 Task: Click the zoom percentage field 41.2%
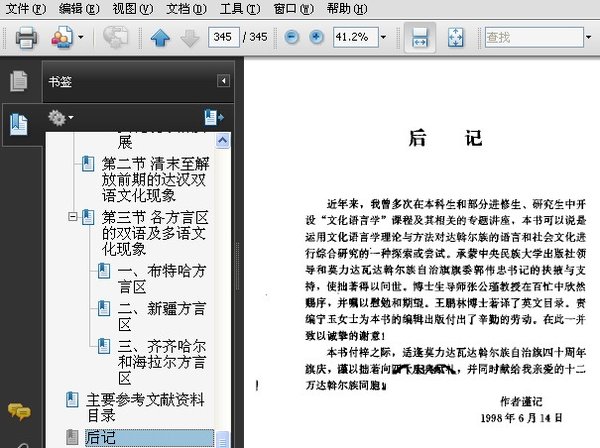tap(355, 37)
